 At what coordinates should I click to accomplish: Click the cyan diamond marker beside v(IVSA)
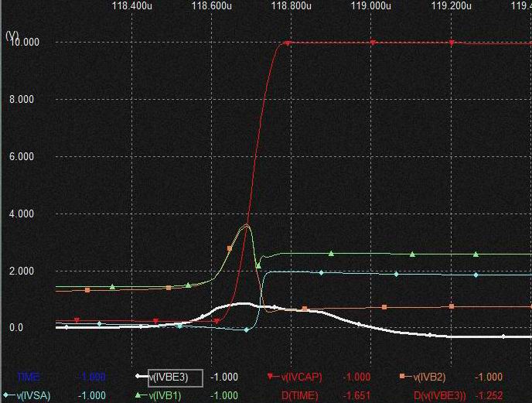point(6,395)
